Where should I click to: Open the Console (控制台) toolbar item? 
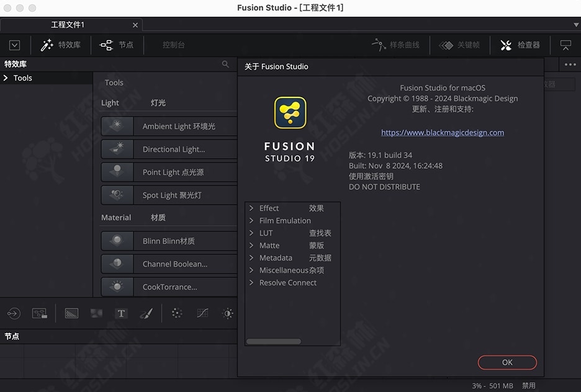(x=173, y=45)
